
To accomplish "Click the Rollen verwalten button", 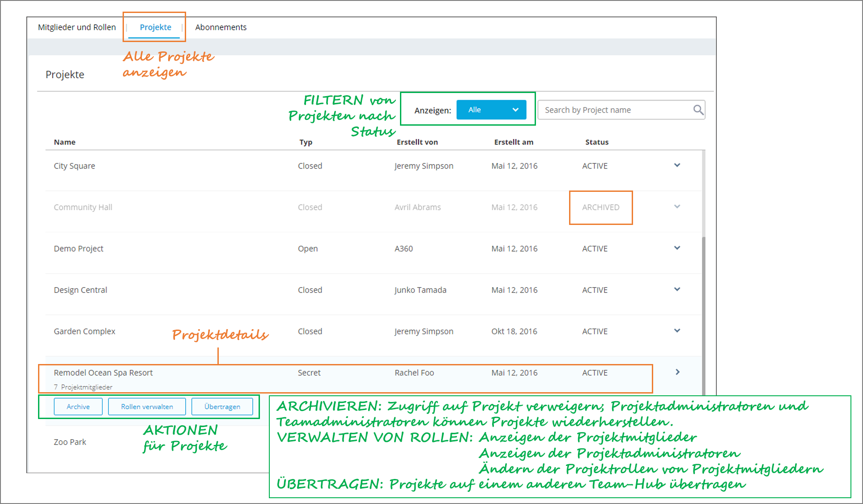I will 147,407.
